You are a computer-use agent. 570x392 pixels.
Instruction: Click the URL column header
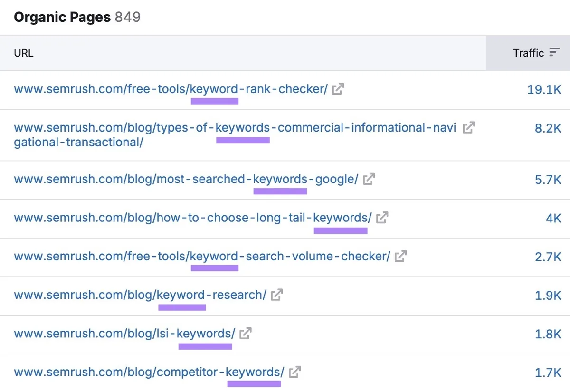point(24,53)
